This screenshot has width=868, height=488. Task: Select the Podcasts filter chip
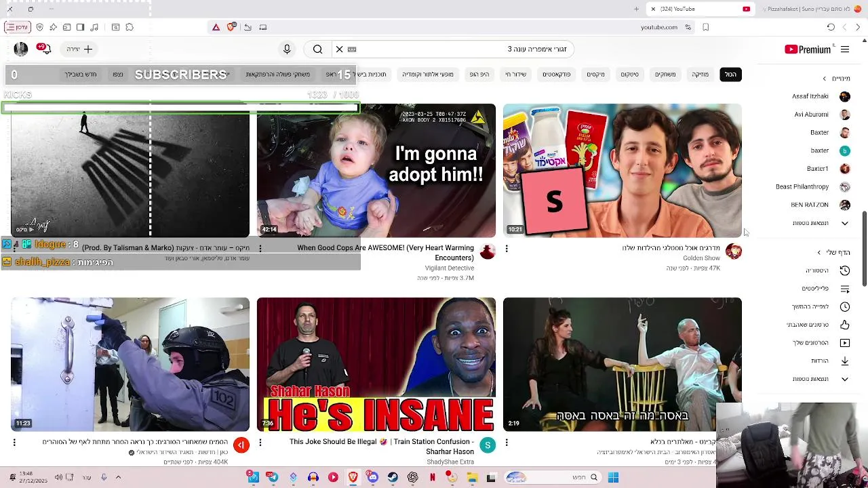pos(557,75)
